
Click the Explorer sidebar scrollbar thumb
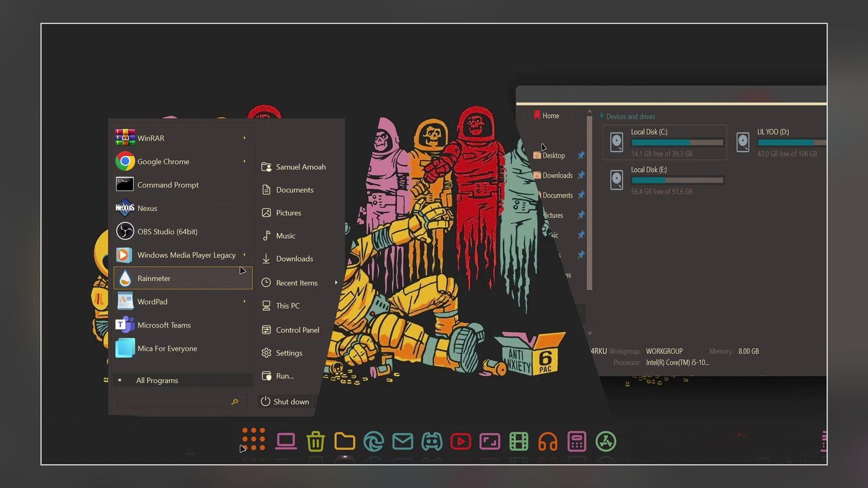pyautogui.click(x=589, y=203)
